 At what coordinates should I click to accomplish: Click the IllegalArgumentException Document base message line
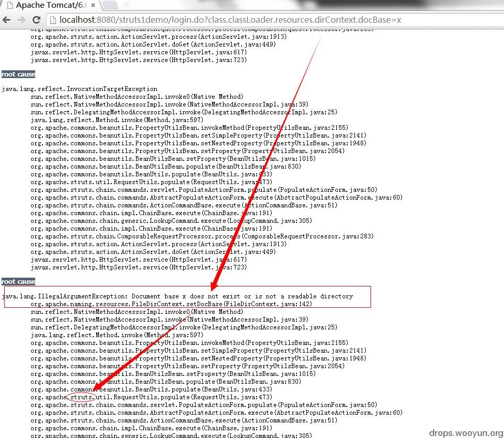pos(177,296)
